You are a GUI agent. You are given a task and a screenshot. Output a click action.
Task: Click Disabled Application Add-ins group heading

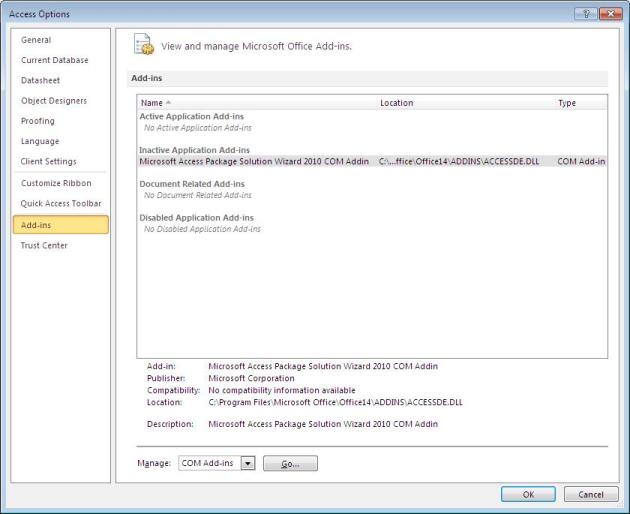pyautogui.click(x=196, y=217)
